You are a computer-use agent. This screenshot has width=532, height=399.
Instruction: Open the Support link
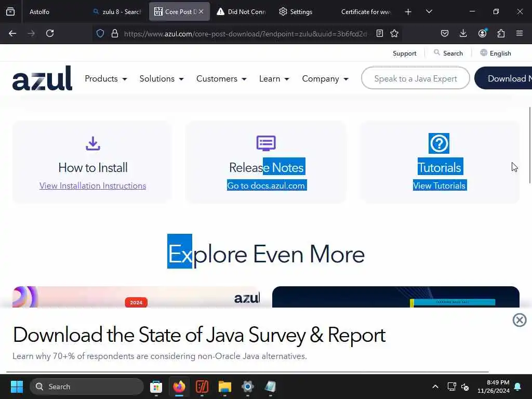click(404, 54)
